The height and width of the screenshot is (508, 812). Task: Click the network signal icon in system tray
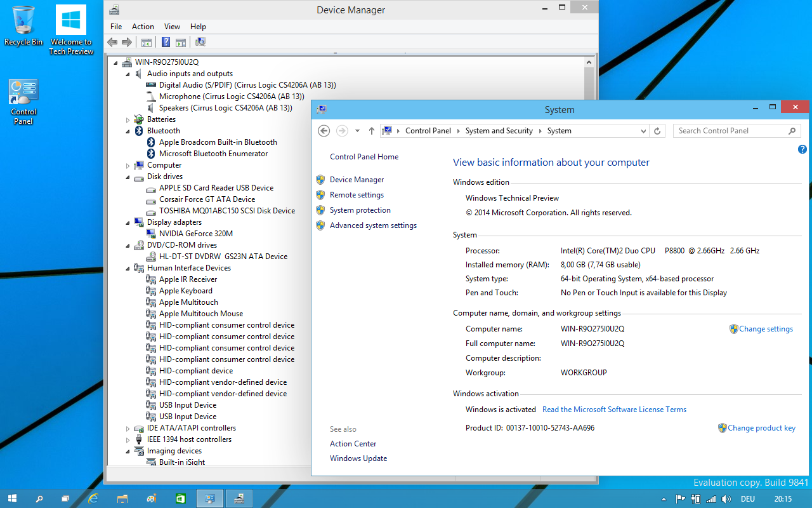pyautogui.click(x=712, y=499)
